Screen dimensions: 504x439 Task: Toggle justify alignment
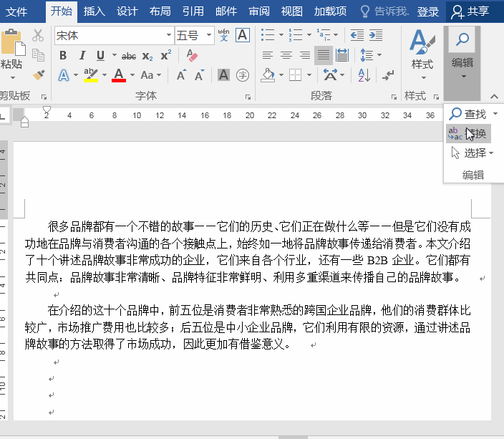[x=324, y=55]
